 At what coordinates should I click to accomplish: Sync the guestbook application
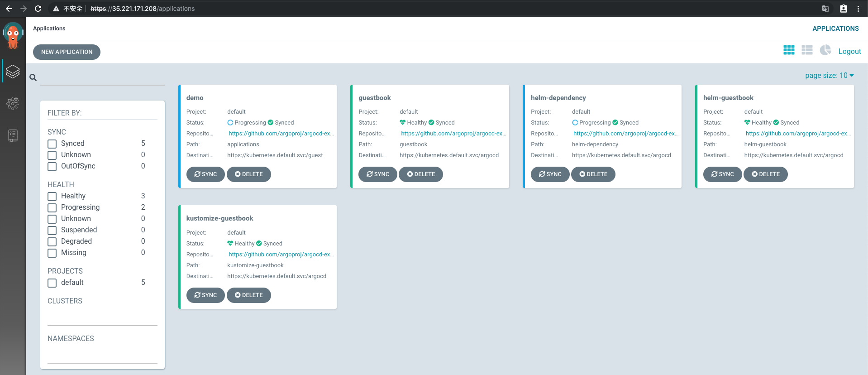pyautogui.click(x=377, y=174)
